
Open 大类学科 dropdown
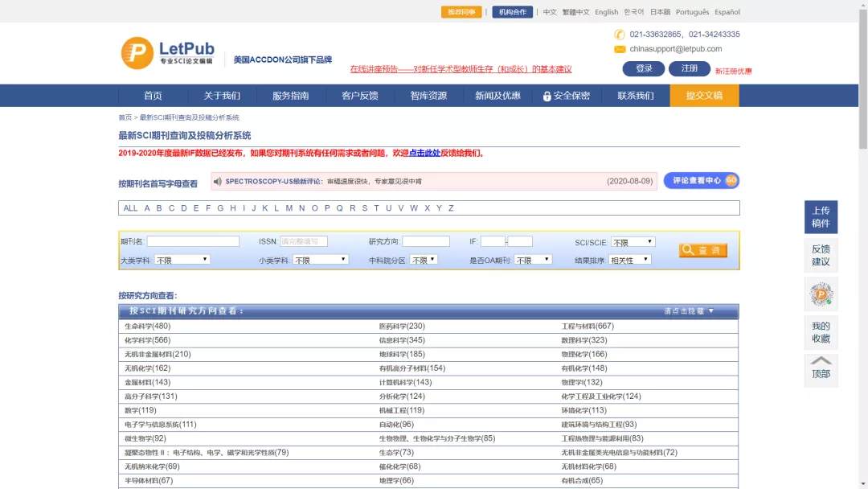pyautogui.click(x=182, y=260)
